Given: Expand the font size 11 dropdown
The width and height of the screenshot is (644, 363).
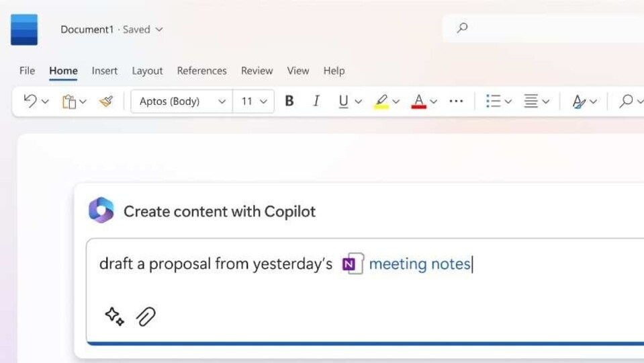Looking at the screenshot, I should pos(253,101).
